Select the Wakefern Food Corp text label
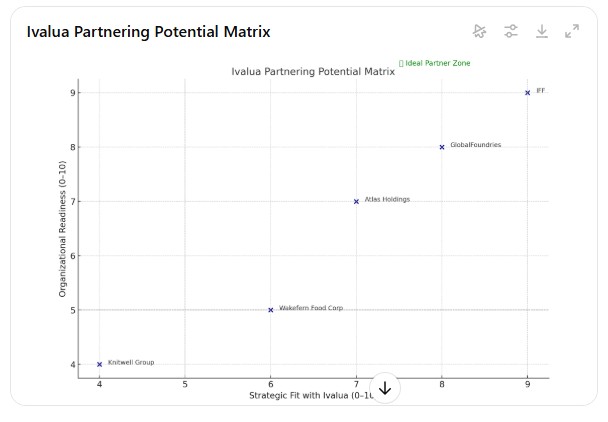 310,308
